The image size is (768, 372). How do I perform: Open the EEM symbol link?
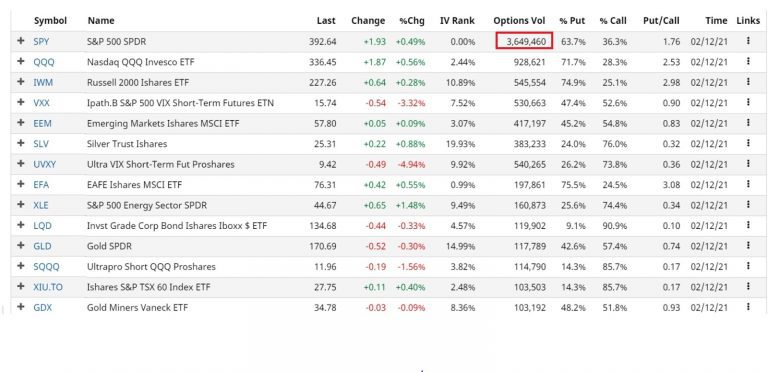[42, 123]
